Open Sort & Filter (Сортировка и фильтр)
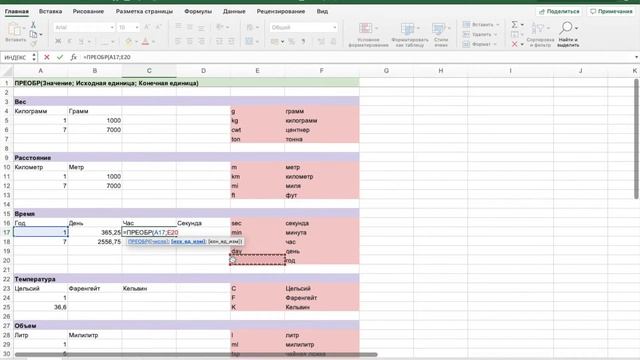Screen dimensions: 640x360 click(540, 35)
